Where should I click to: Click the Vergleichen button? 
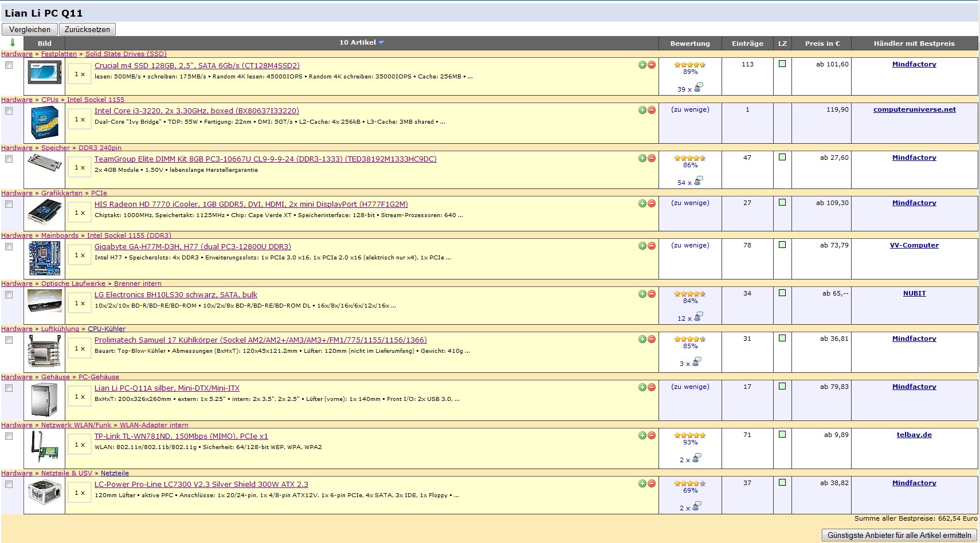click(x=30, y=29)
